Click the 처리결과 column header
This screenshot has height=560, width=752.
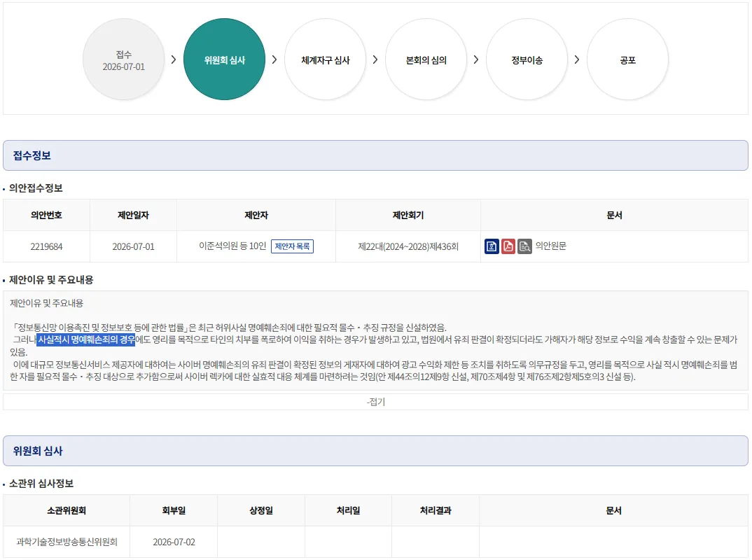pos(436,510)
